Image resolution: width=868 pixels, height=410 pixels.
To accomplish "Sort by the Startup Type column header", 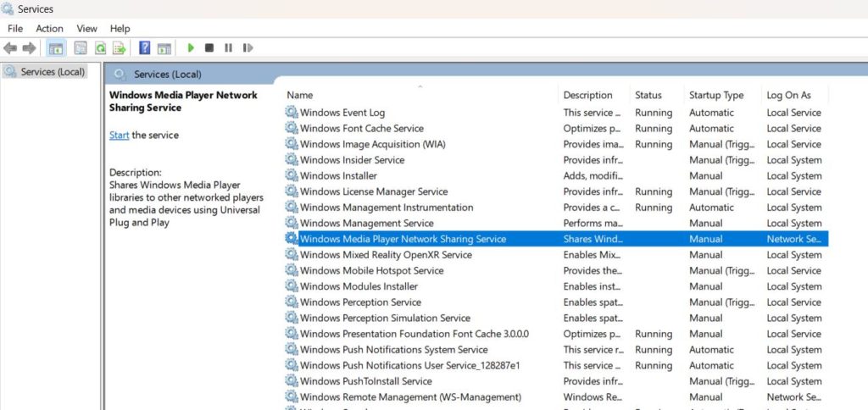I will [x=716, y=95].
